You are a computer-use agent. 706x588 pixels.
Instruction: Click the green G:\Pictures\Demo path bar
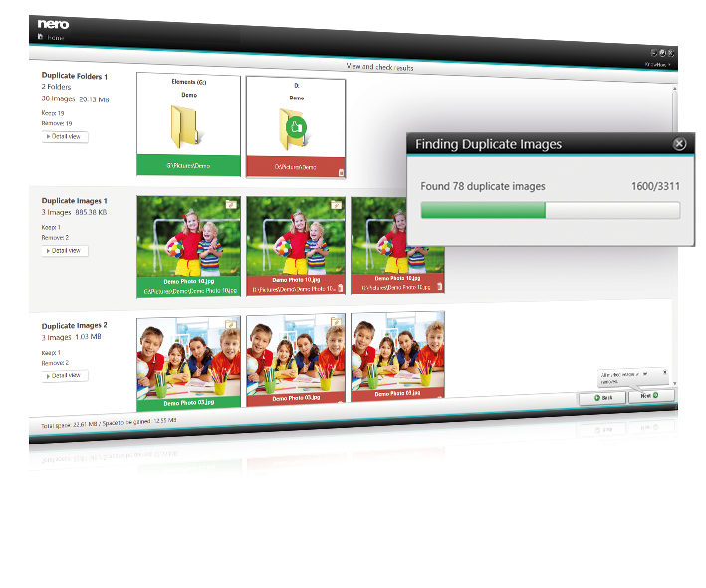(x=188, y=165)
